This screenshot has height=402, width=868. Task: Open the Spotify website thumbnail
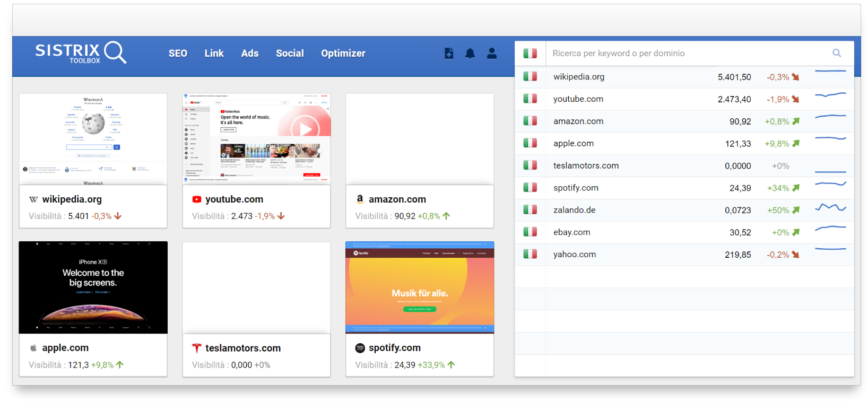(420, 287)
